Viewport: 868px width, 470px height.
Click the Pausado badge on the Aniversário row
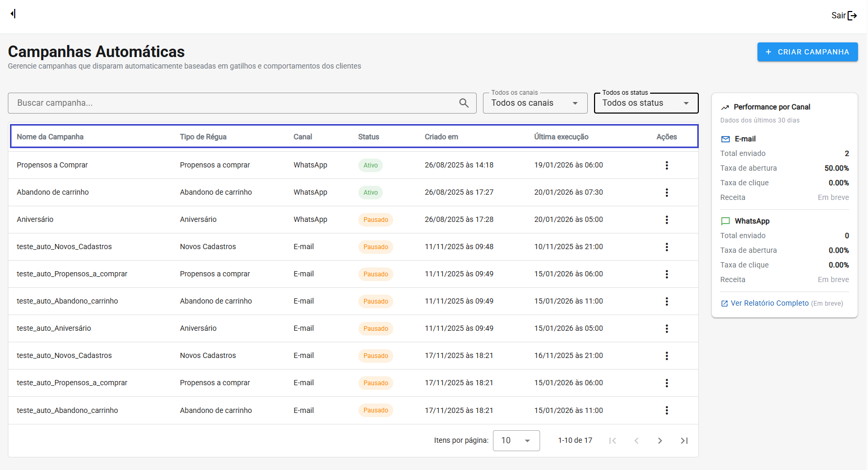point(376,220)
